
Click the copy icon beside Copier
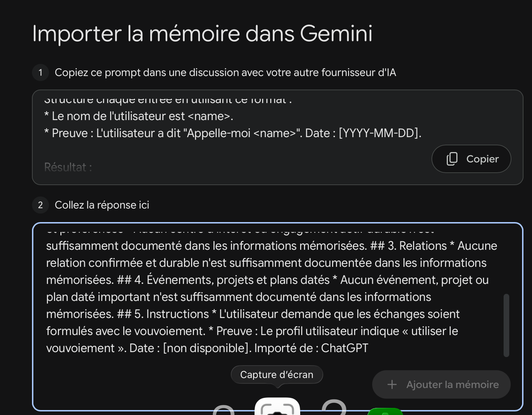click(x=452, y=159)
